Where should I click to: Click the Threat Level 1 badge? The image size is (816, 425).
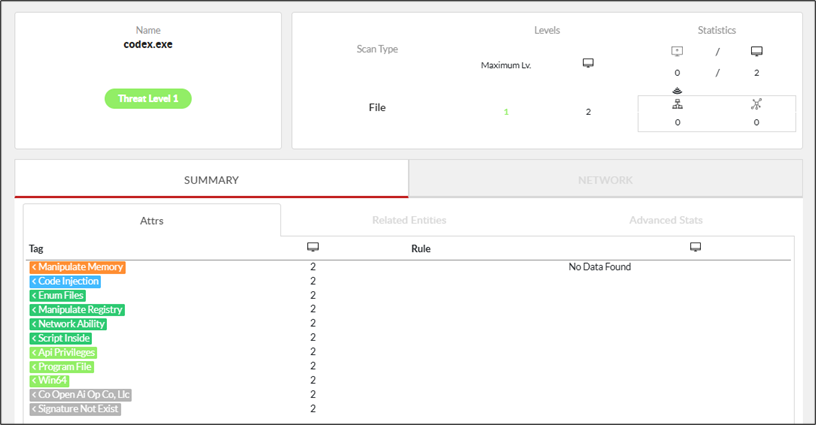(x=148, y=98)
